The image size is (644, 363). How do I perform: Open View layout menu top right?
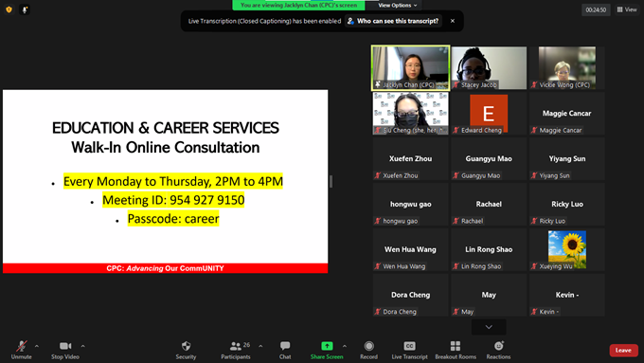(x=627, y=9)
